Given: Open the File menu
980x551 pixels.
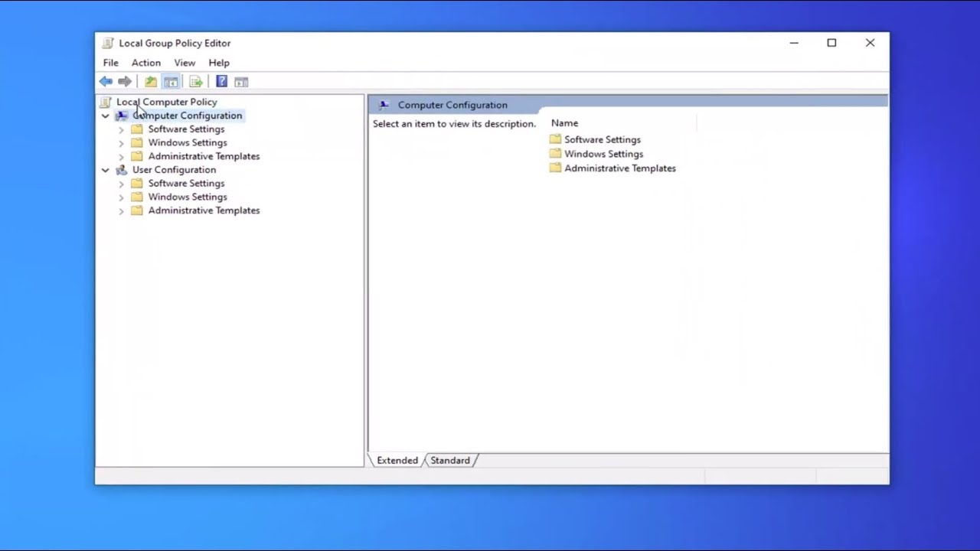Looking at the screenshot, I should point(111,63).
